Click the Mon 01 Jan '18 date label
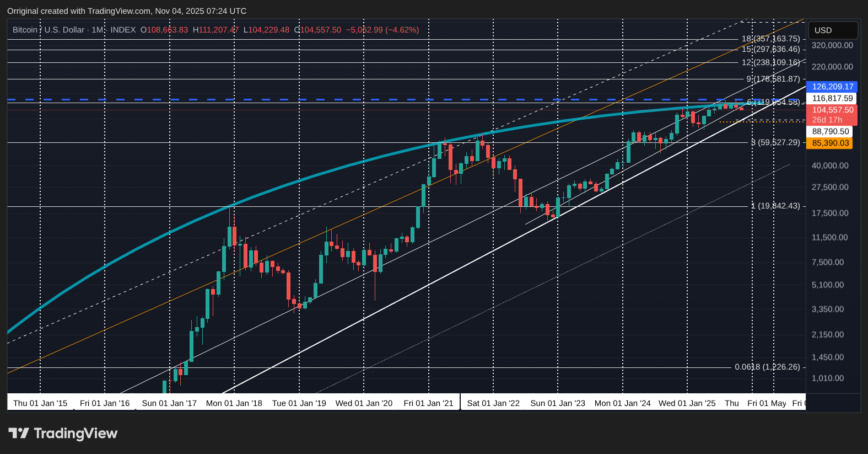The height and width of the screenshot is (454, 868). click(234, 403)
